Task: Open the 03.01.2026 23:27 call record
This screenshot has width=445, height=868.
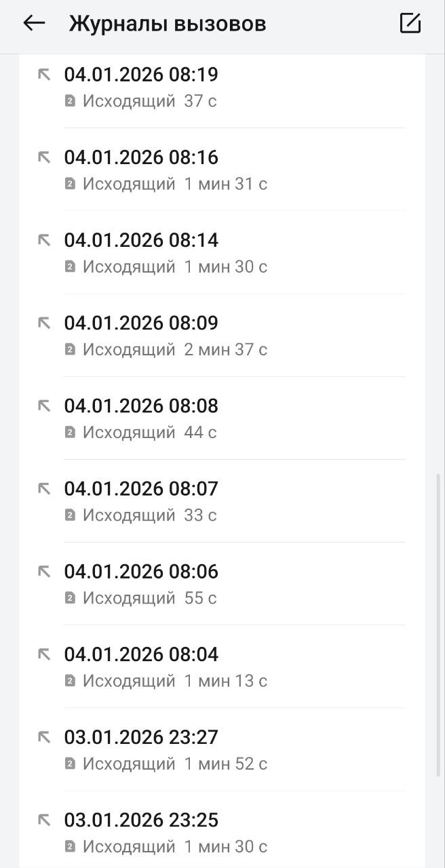Action: click(x=224, y=749)
